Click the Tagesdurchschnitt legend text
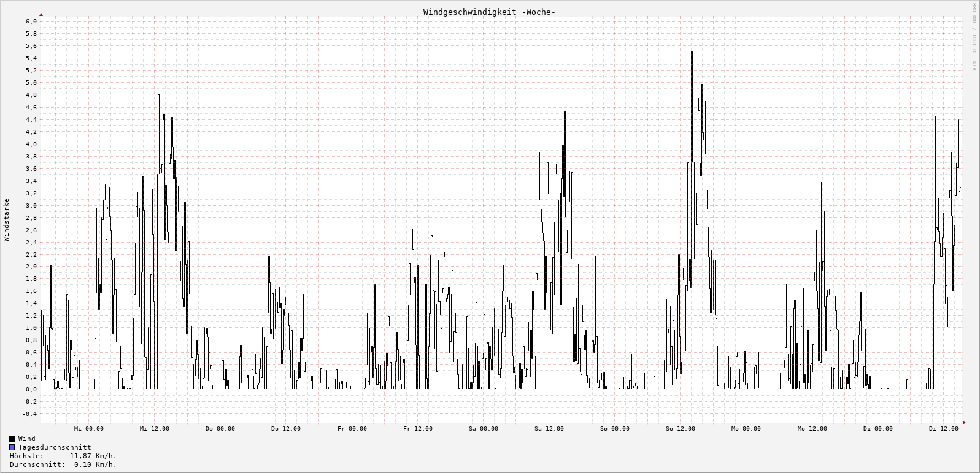Screen dimensions: 980x473 point(55,447)
